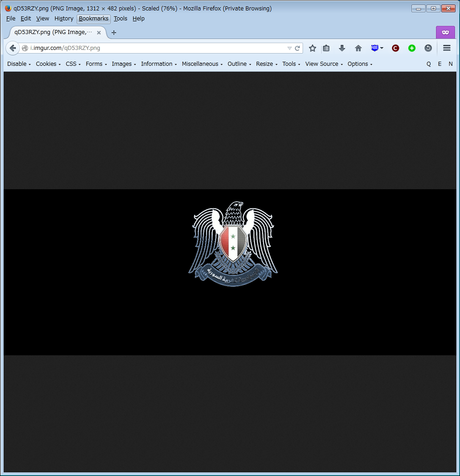The height and width of the screenshot is (476, 460).
Task: Open the Tools menu in menu bar
Action: click(121, 19)
